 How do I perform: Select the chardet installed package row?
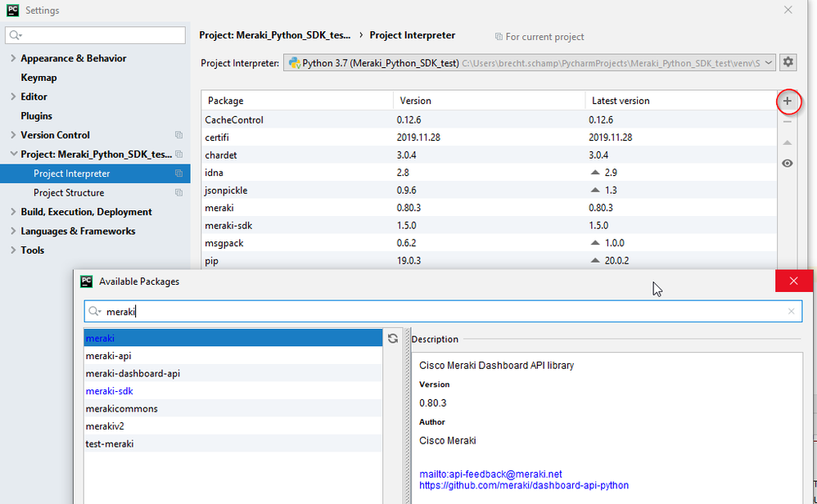489,155
